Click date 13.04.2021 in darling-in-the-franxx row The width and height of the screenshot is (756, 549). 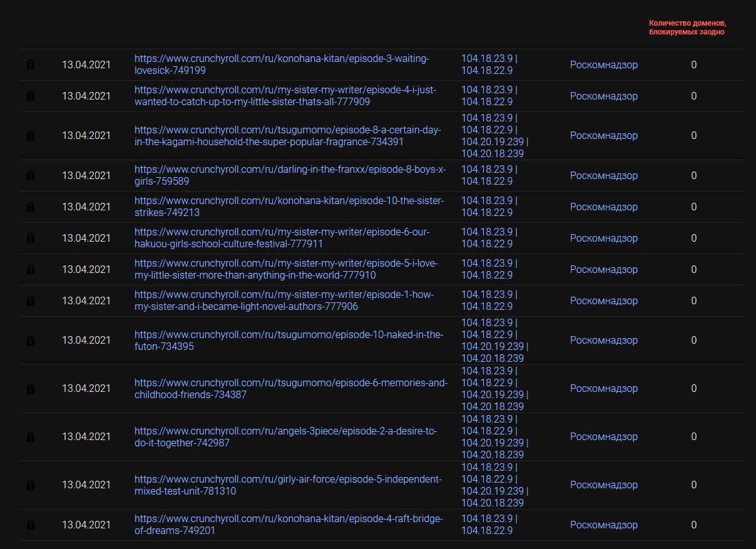86,175
